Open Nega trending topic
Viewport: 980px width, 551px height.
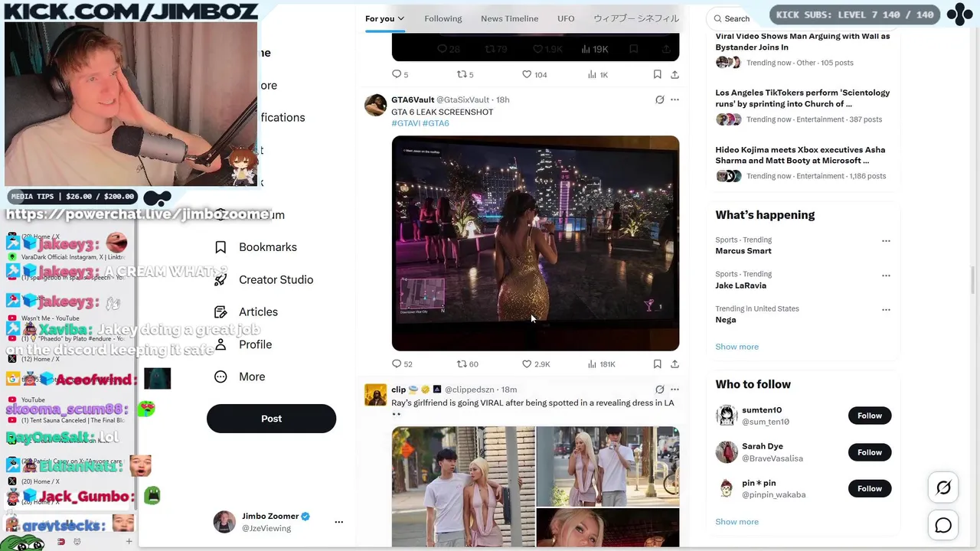(725, 320)
